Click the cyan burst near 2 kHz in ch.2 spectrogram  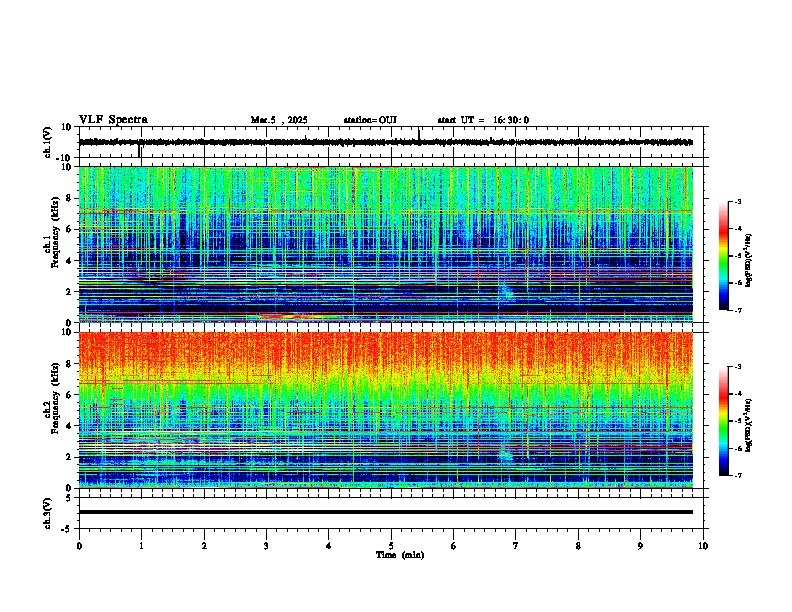[506, 455]
